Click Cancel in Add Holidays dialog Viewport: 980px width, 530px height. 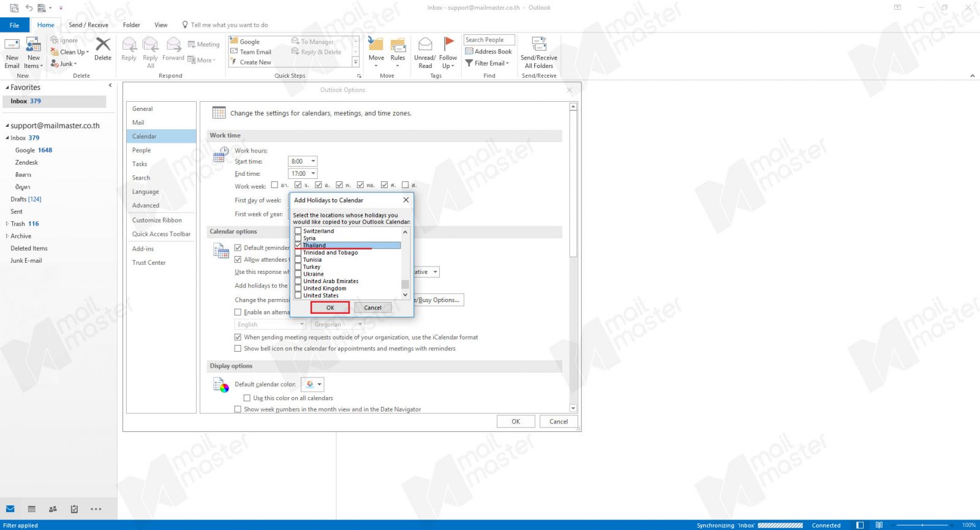coord(372,308)
